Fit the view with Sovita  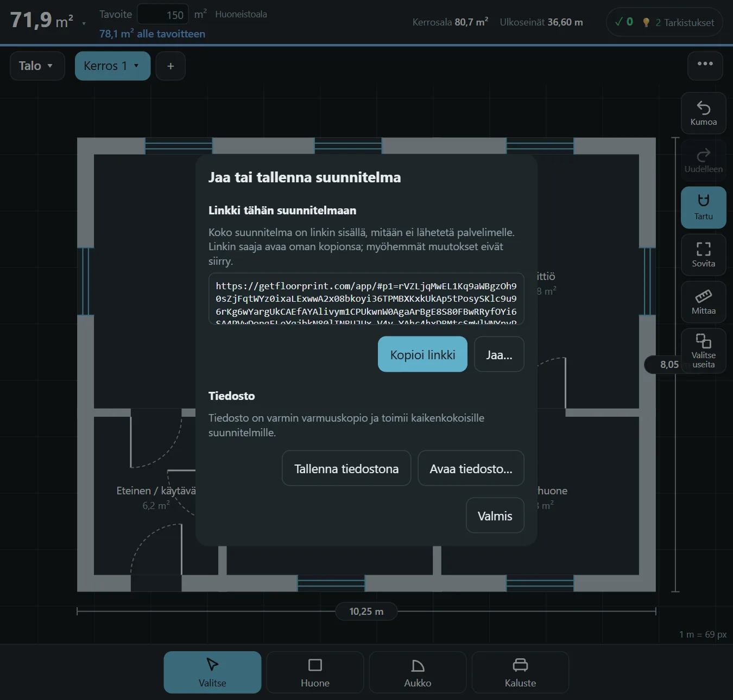click(x=703, y=254)
